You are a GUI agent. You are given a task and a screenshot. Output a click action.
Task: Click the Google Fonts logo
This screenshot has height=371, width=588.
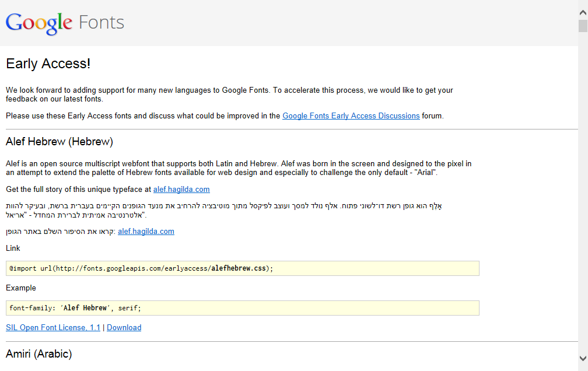pyautogui.click(x=65, y=23)
